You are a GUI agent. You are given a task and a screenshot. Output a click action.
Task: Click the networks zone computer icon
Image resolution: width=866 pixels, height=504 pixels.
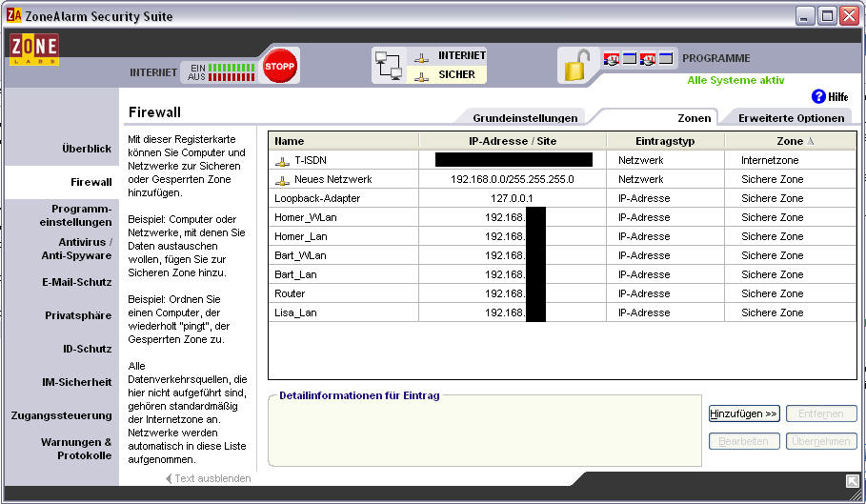389,65
